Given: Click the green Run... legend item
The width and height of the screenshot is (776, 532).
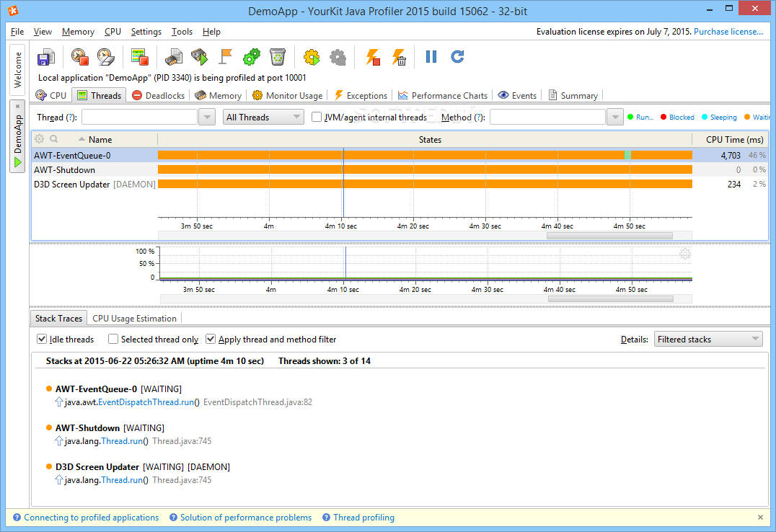Looking at the screenshot, I should click(640, 118).
